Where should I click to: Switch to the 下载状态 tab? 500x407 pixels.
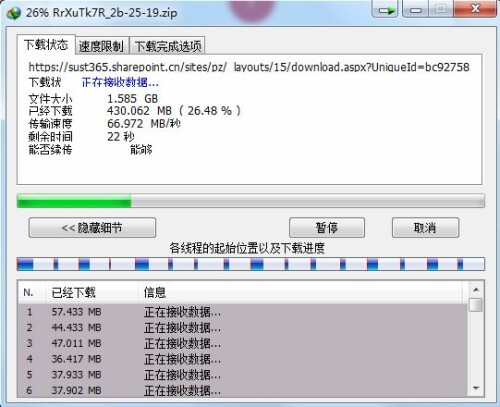(x=46, y=45)
